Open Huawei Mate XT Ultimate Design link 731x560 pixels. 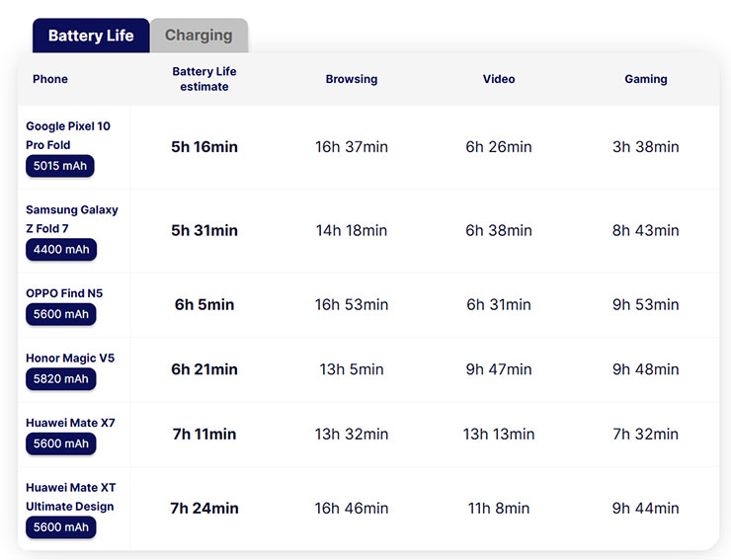tap(70, 496)
